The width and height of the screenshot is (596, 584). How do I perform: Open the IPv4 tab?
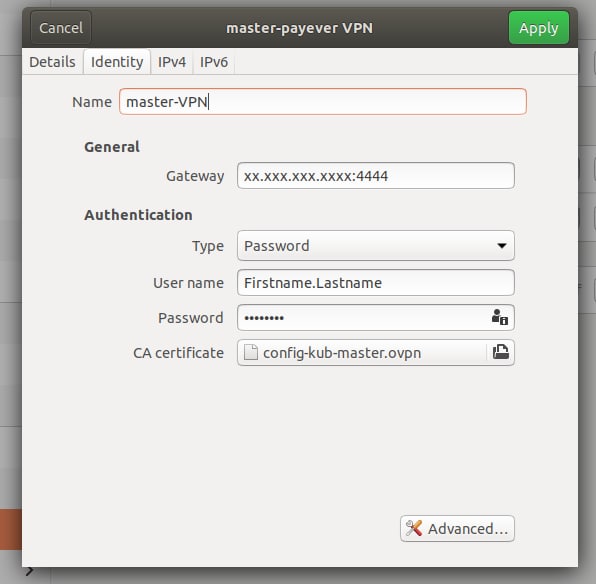pos(172,62)
